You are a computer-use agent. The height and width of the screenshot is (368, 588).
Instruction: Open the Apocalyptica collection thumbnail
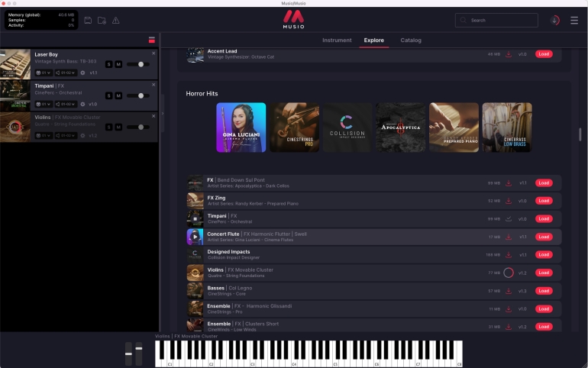coord(400,128)
